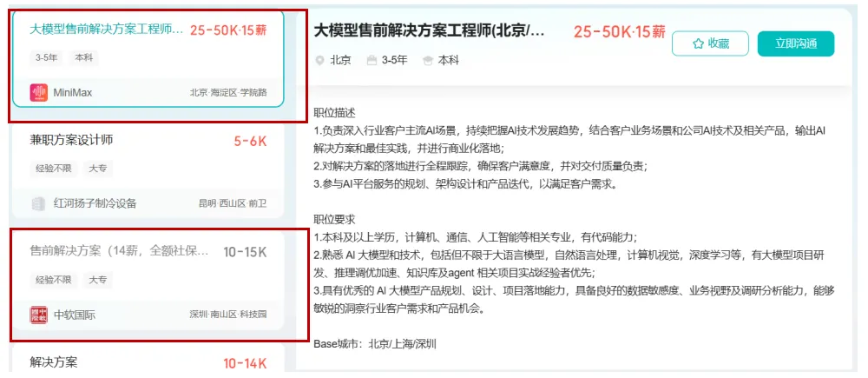Click the 职位要求 heading
This screenshot has width=868, height=378.
[x=334, y=220]
